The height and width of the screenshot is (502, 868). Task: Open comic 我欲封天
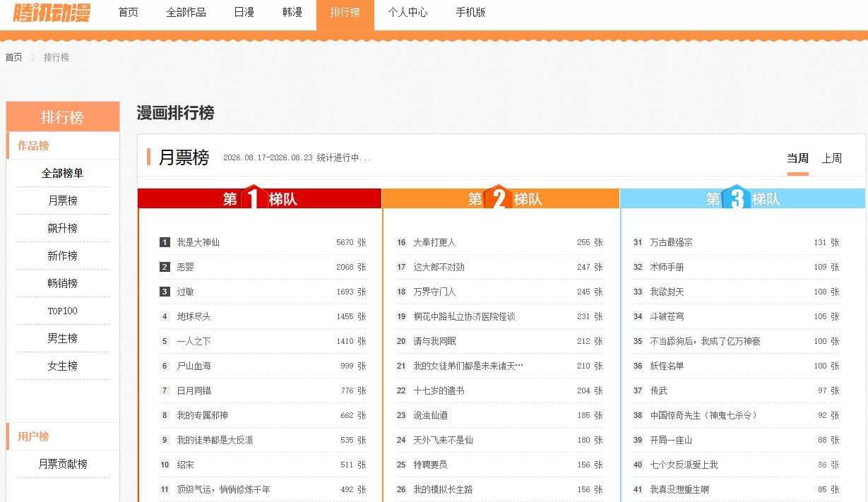667,292
